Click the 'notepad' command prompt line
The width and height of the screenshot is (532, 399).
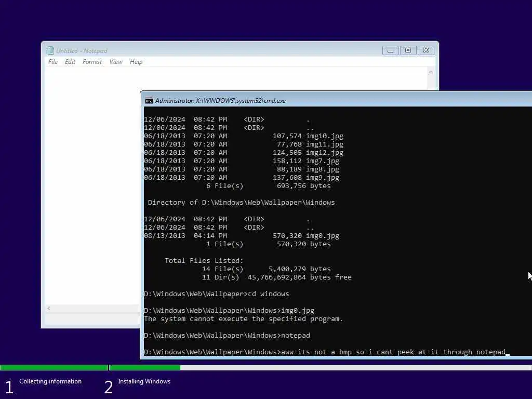tap(227, 336)
